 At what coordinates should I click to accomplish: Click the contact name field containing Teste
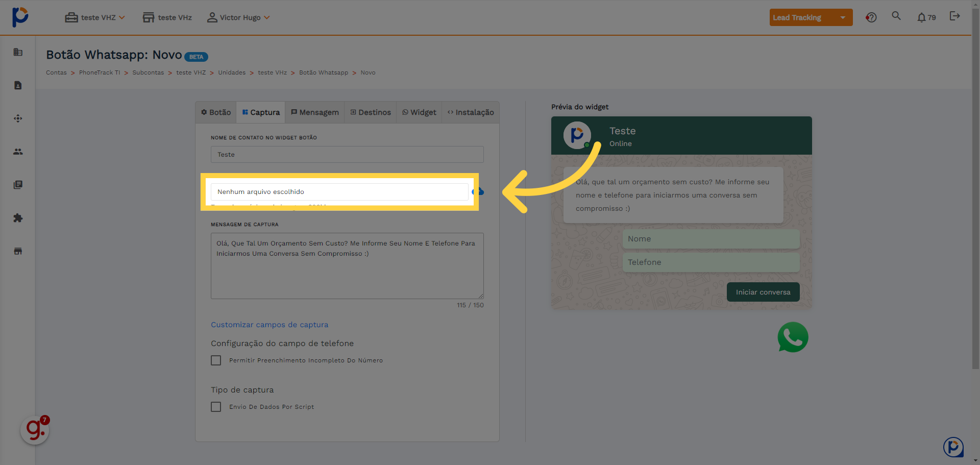point(347,155)
